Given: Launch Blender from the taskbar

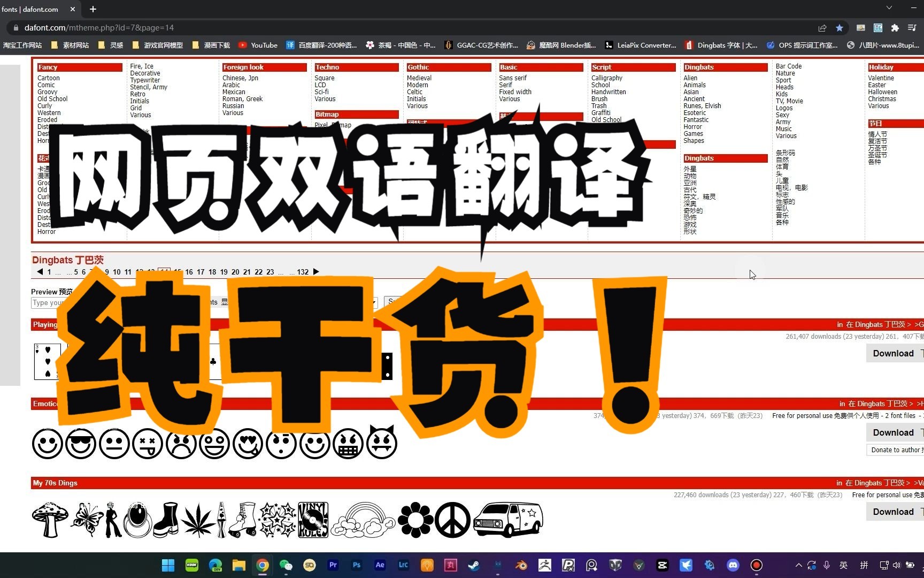Looking at the screenshot, I should (521, 565).
